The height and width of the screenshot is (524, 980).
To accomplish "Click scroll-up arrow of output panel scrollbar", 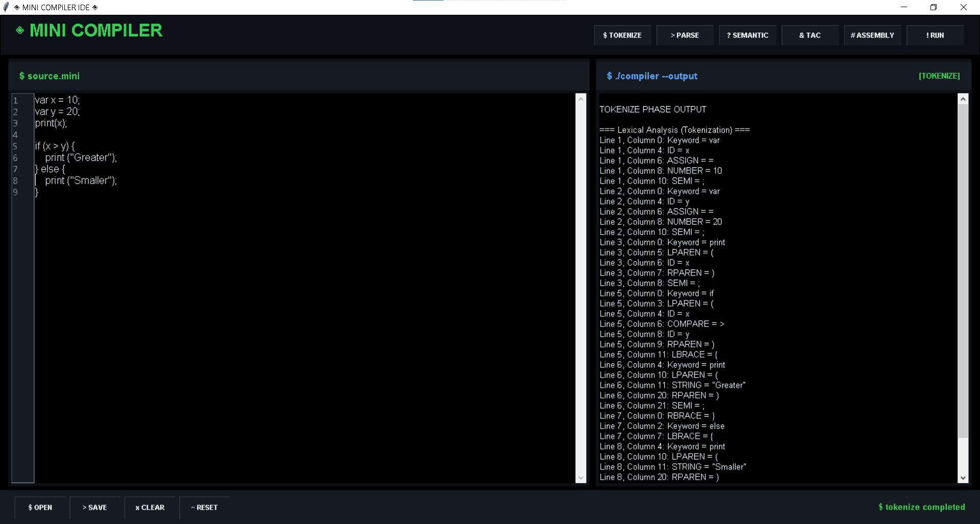I will click(963, 99).
